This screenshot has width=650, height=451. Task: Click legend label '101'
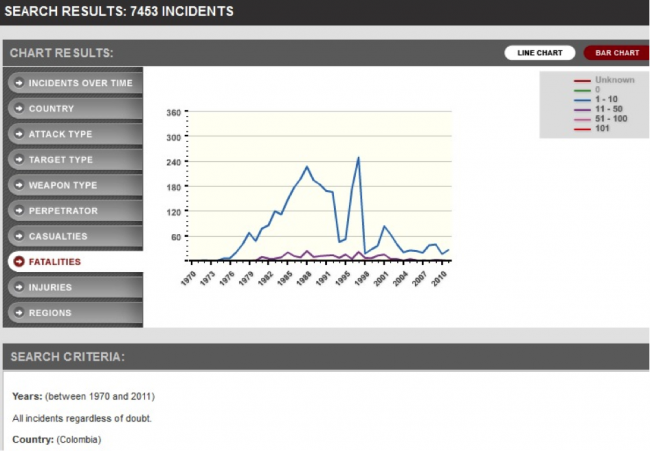[602, 128]
